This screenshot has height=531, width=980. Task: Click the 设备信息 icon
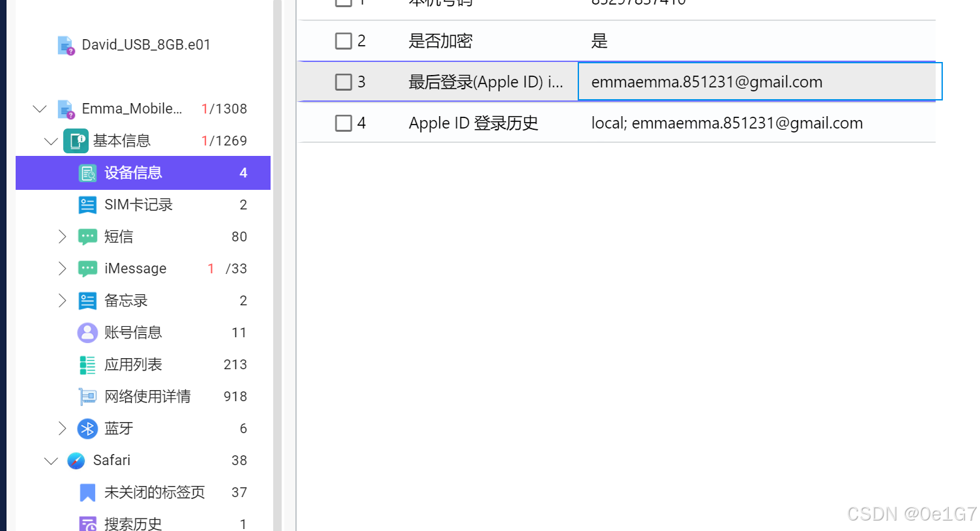87,173
